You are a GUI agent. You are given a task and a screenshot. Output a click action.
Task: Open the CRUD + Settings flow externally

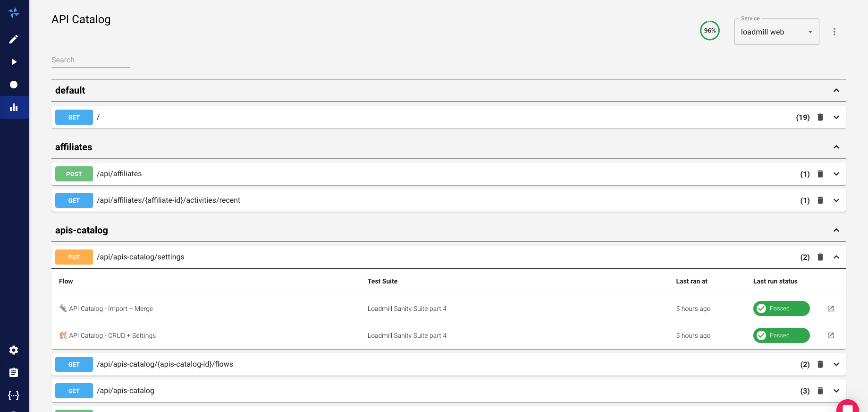(x=831, y=335)
